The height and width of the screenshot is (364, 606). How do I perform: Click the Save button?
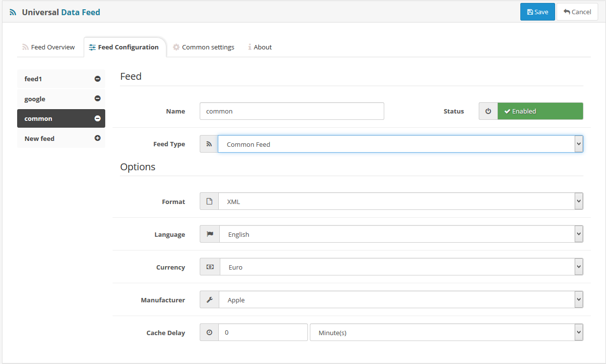537,12
